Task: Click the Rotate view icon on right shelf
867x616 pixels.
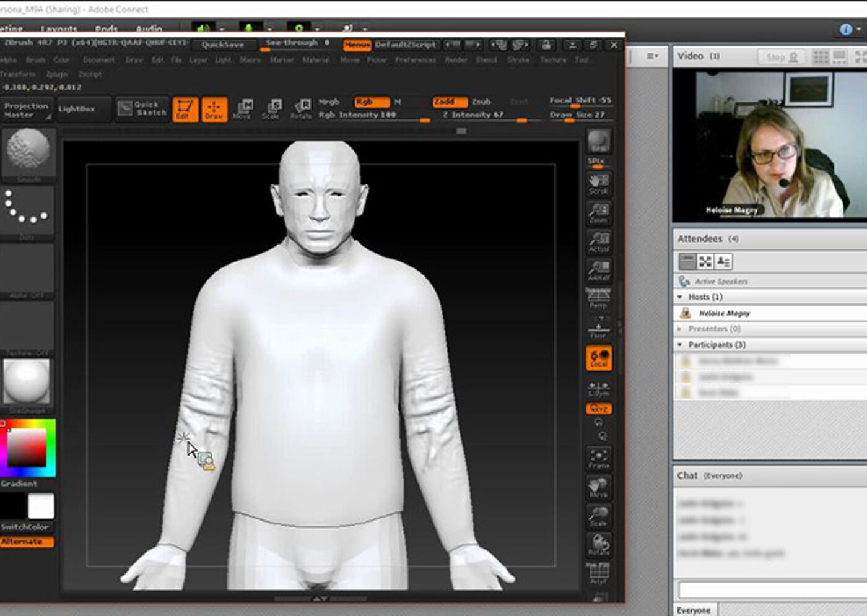Action: click(x=598, y=544)
